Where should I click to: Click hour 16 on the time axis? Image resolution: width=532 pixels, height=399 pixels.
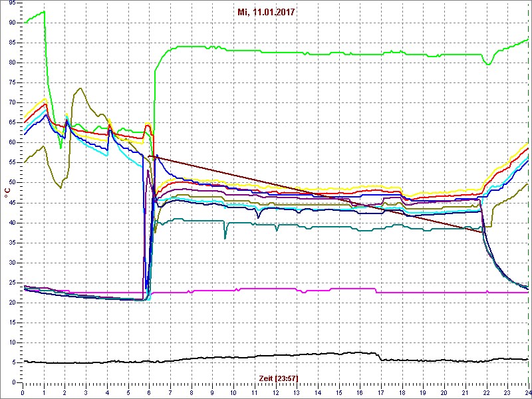point(360,392)
